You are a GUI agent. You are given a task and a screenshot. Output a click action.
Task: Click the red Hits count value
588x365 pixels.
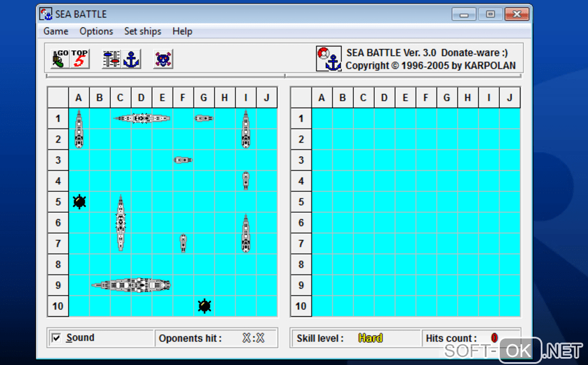point(494,338)
